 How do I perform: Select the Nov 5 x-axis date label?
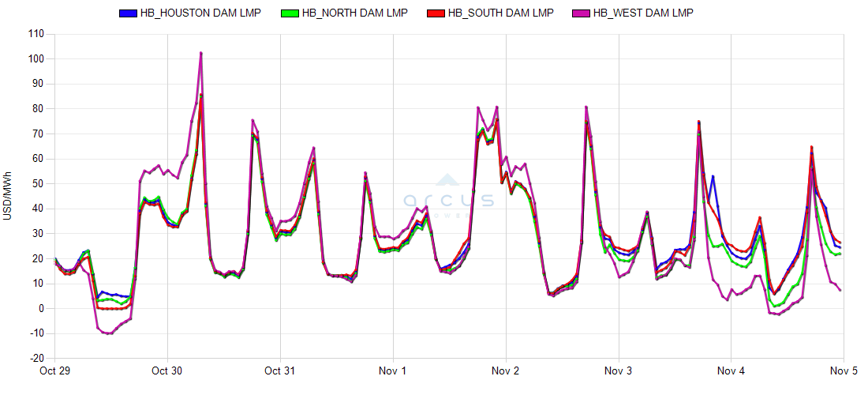pos(844,371)
